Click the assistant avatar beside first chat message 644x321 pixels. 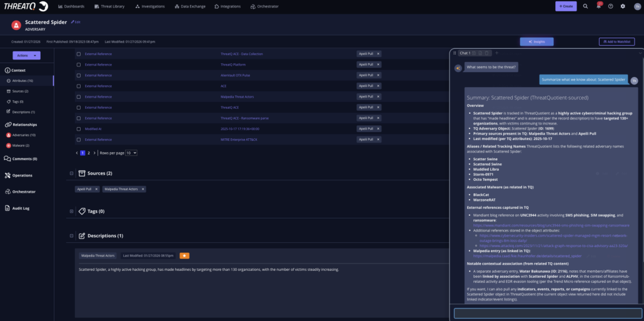[458, 68]
